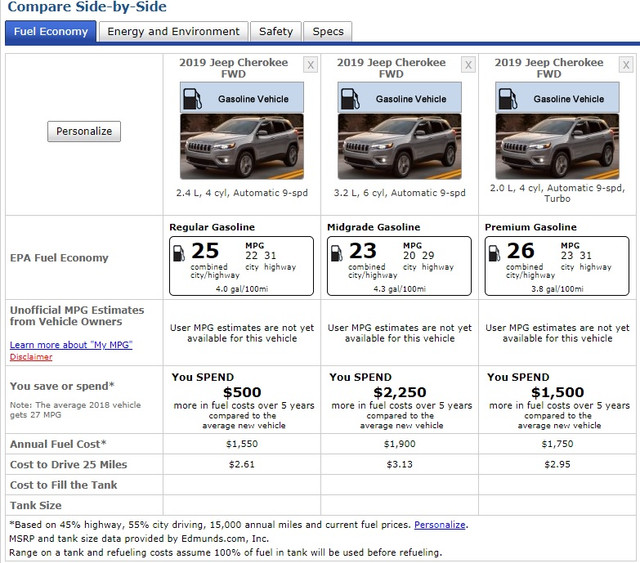Screen dimensions: 640x563
Task: Click the Personalize button
Action: (x=84, y=131)
